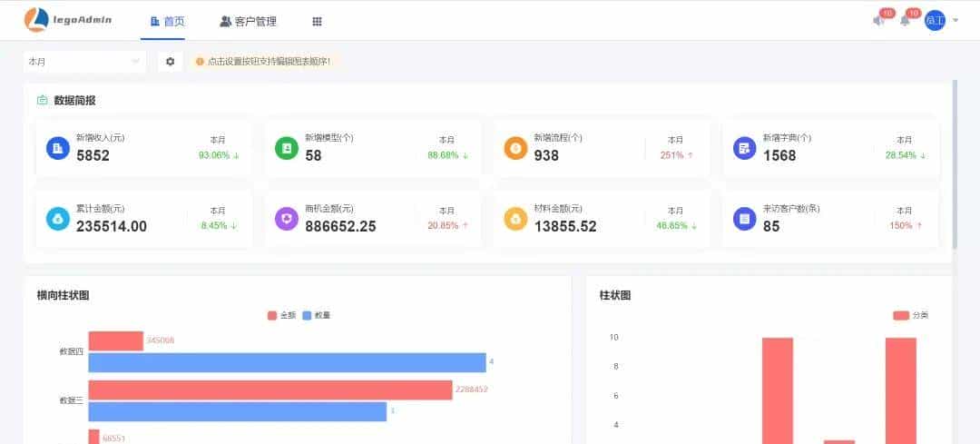Click the 数据四 red bar labeled 345068
980x444 pixels.
(115, 340)
